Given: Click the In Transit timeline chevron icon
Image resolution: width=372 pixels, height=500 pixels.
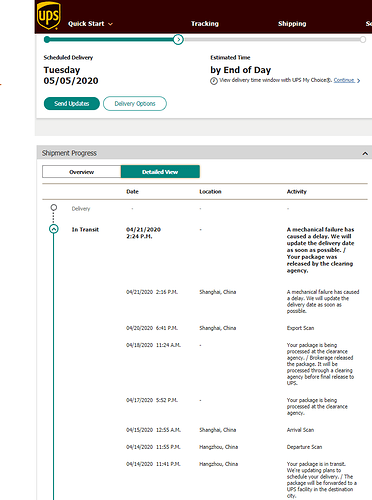Looking at the screenshot, I should tap(54, 229).
